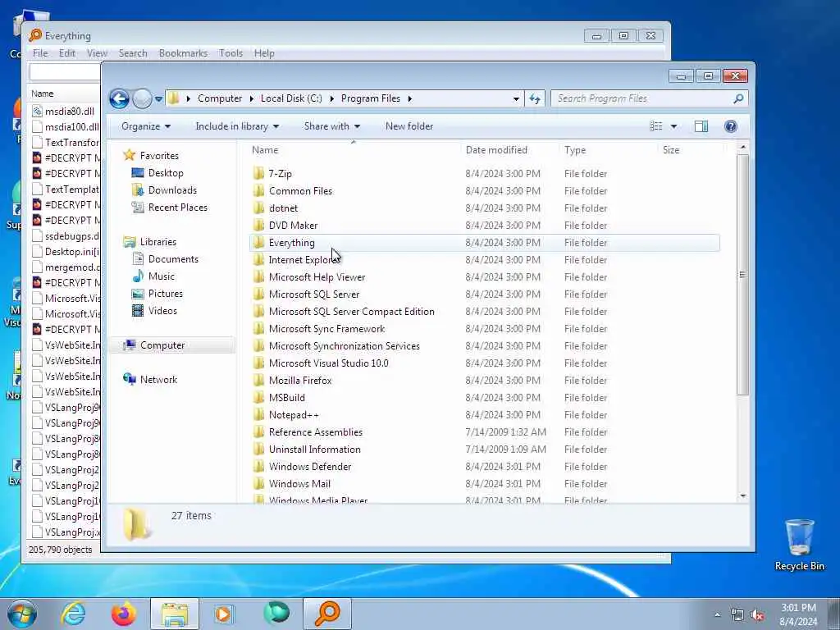Open the File menu in Everything window
This screenshot has height=630, width=840.
[40, 53]
